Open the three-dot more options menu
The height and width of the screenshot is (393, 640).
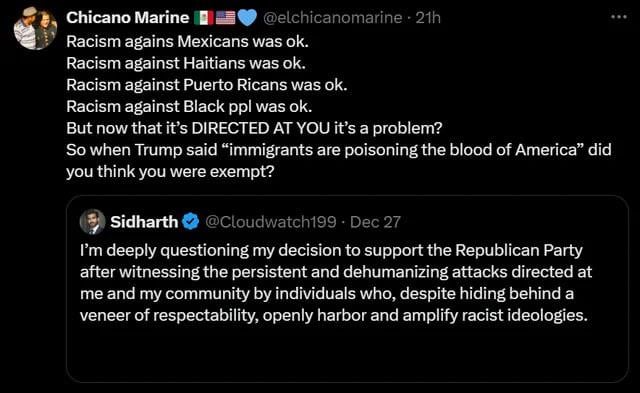click(x=619, y=17)
